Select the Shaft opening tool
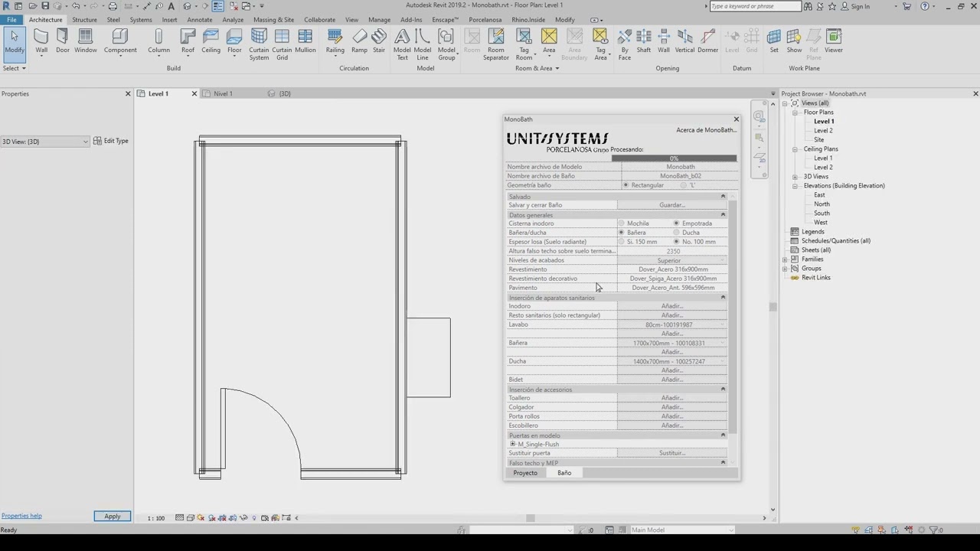980x551 pixels. click(644, 41)
